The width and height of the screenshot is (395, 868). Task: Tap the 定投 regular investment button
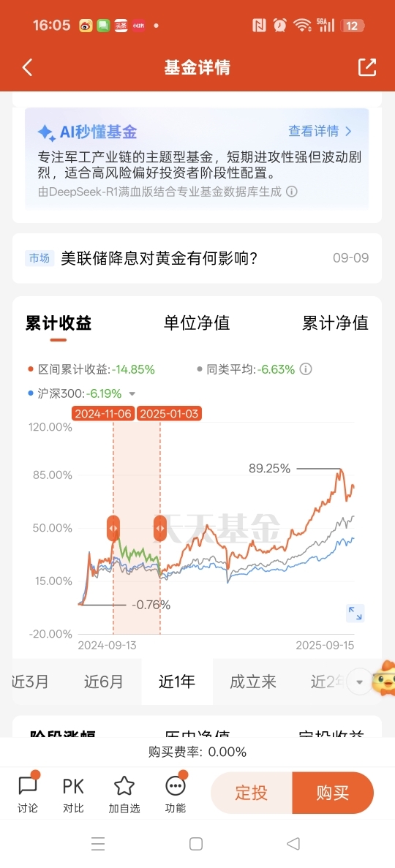(252, 793)
